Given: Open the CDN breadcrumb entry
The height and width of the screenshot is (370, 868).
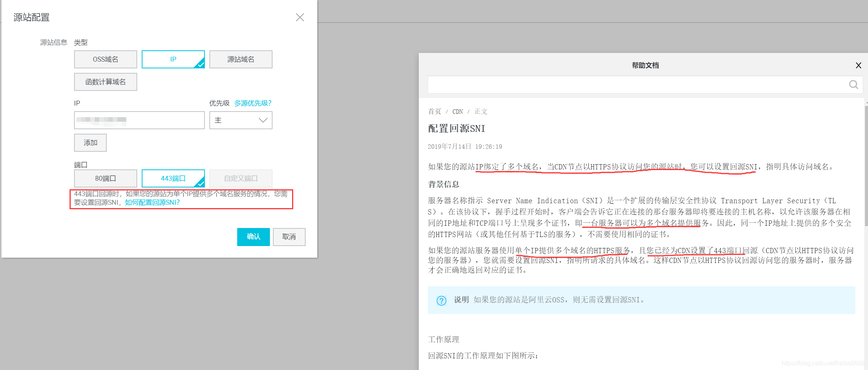Looking at the screenshot, I should coord(457,111).
